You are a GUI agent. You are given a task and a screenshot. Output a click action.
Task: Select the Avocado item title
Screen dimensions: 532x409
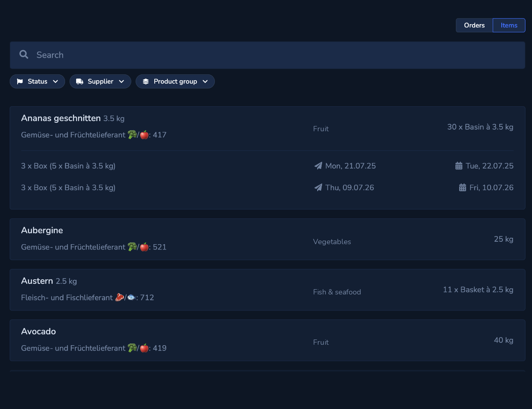(38, 331)
